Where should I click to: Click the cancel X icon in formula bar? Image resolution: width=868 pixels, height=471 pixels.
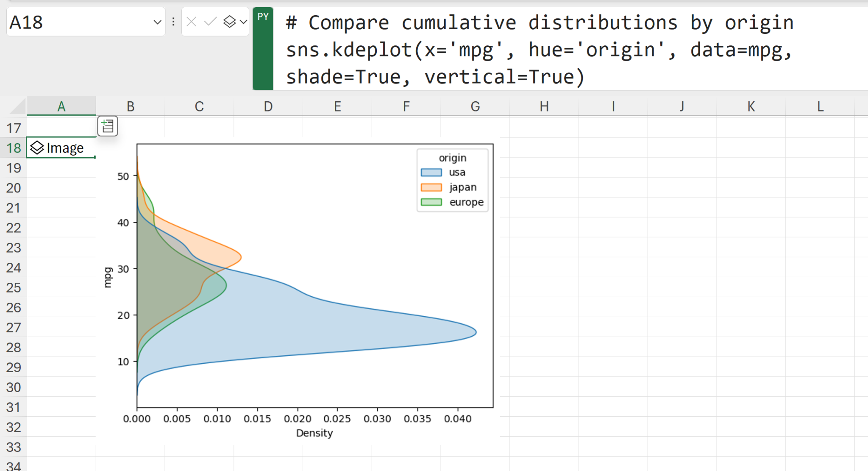pyautogui.click(x=191, y=22)
